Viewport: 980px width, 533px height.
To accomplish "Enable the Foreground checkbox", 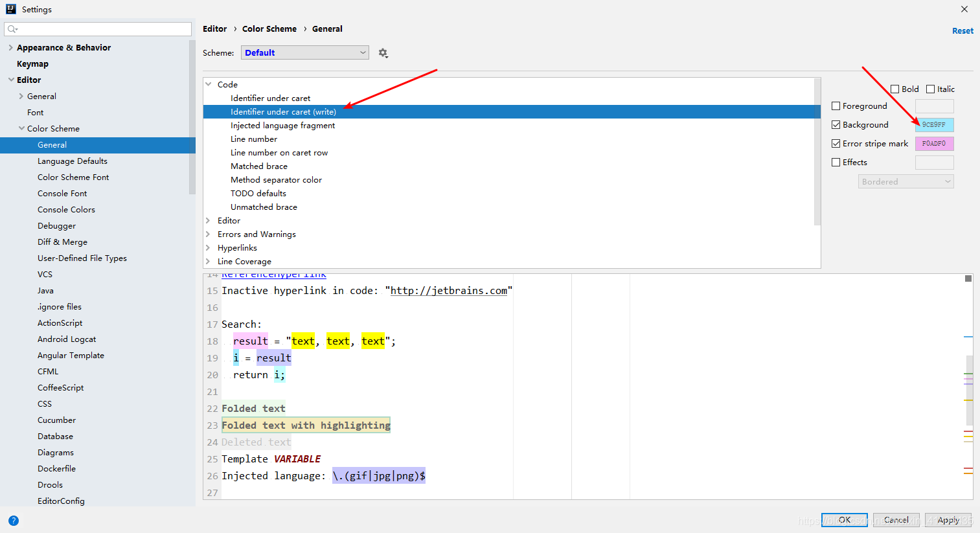I will tap(836, 106).
